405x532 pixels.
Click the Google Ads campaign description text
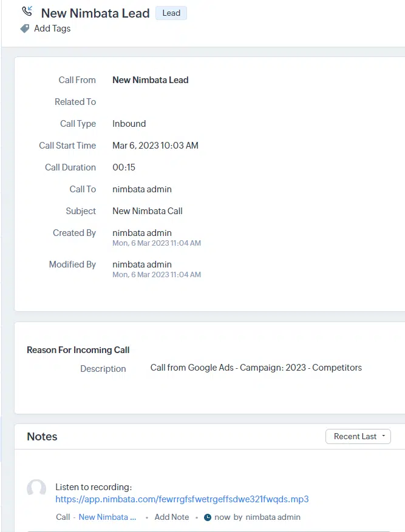256,368
